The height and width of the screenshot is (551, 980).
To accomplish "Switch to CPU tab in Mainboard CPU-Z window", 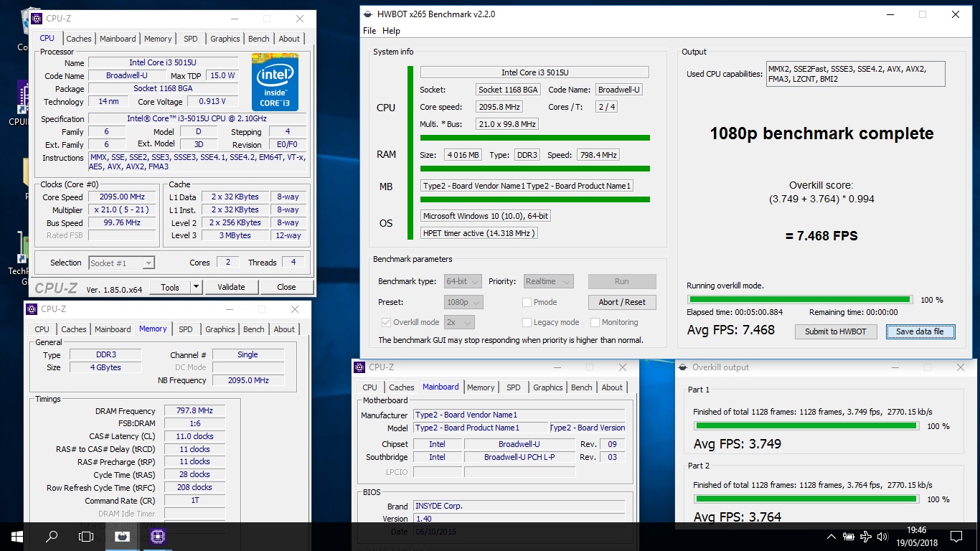I will (370, 387).
